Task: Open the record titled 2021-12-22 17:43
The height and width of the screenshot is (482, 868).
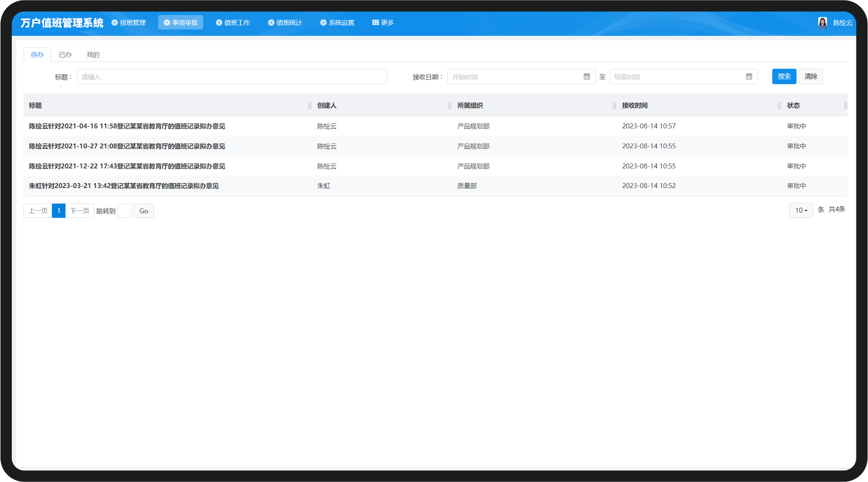Action: [127, 166]
